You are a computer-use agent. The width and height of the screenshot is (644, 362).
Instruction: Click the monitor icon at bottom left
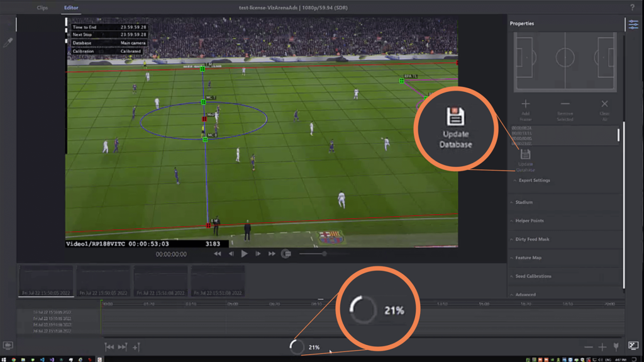tap(8, 346)
